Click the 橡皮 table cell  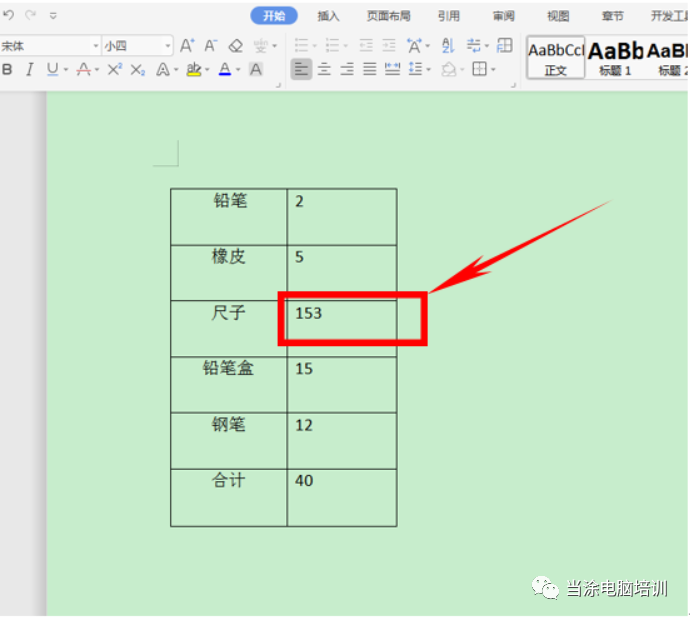229,273
